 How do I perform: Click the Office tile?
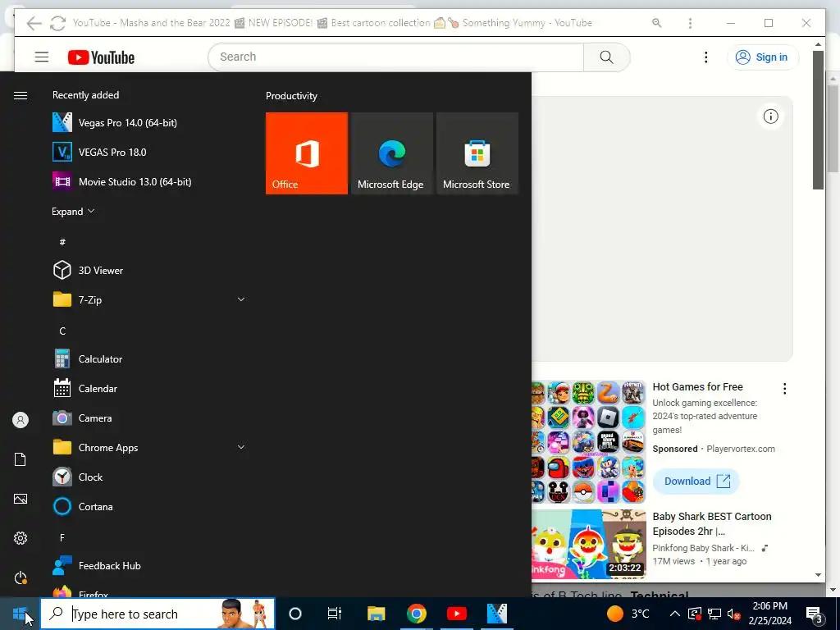tap(307, 153)
